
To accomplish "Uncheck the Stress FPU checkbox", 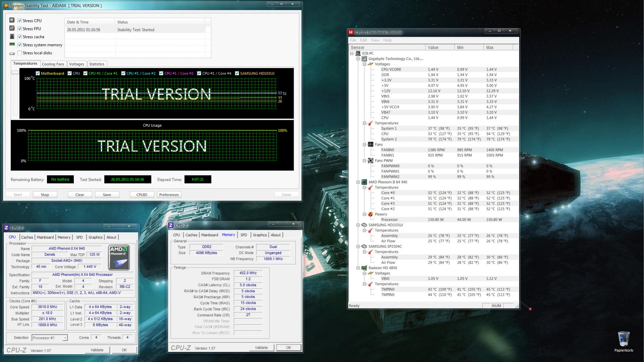I will click(19, 29).
